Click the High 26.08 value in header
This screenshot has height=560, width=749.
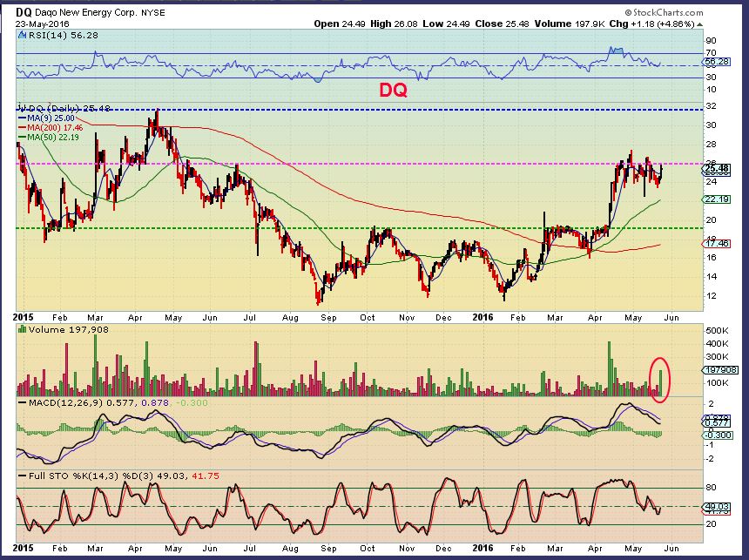394,24
